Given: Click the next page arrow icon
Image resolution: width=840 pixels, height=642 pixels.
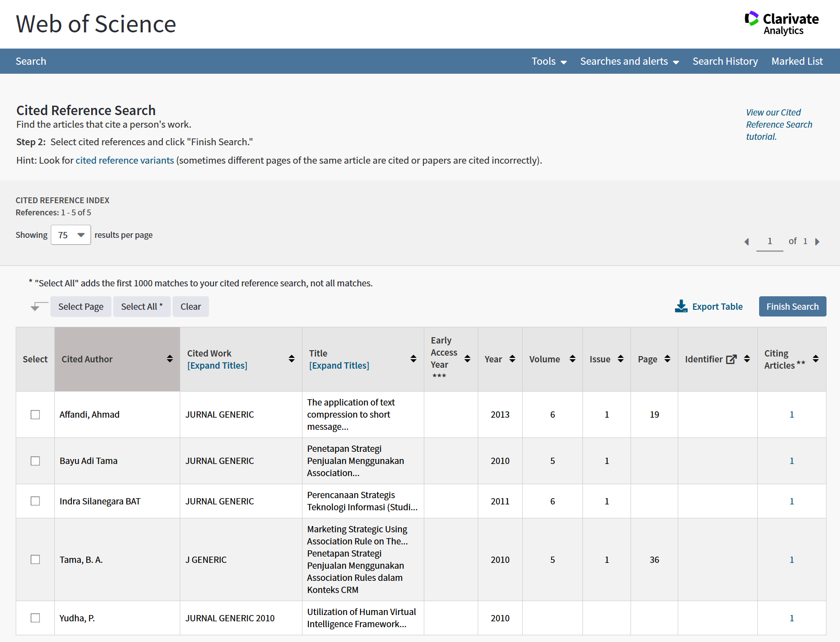Looking at the screenshot, I should [x=817, y=242].
